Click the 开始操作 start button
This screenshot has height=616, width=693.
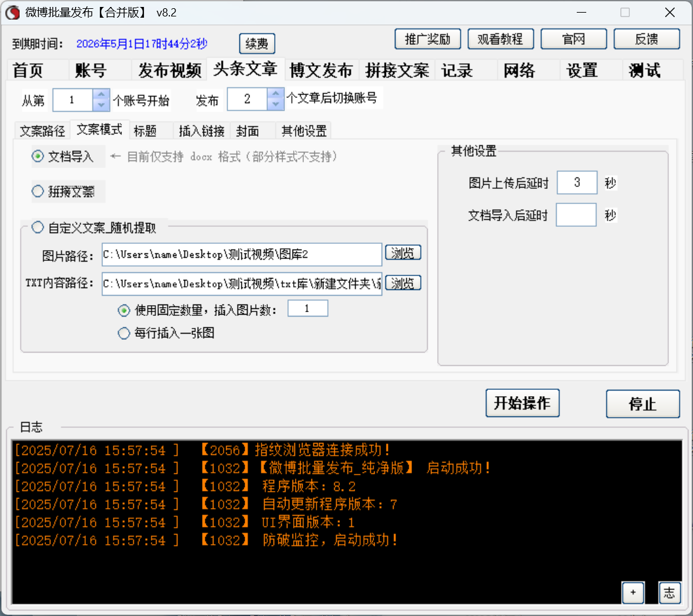click(x=522, y=403)
